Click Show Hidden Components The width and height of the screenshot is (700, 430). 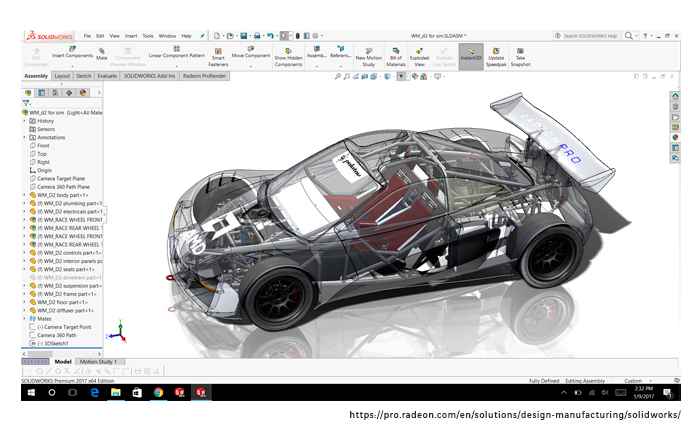288,57
